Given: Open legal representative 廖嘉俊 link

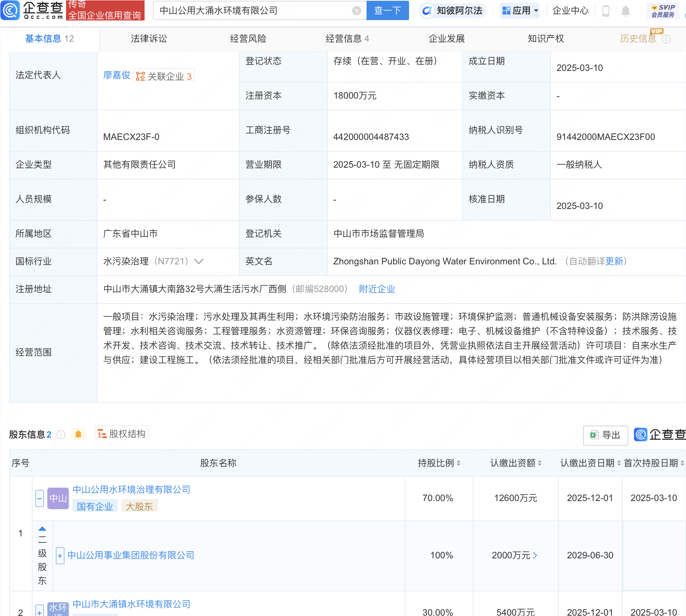Looking at the screenshot, I should click(x=117, y=75).
